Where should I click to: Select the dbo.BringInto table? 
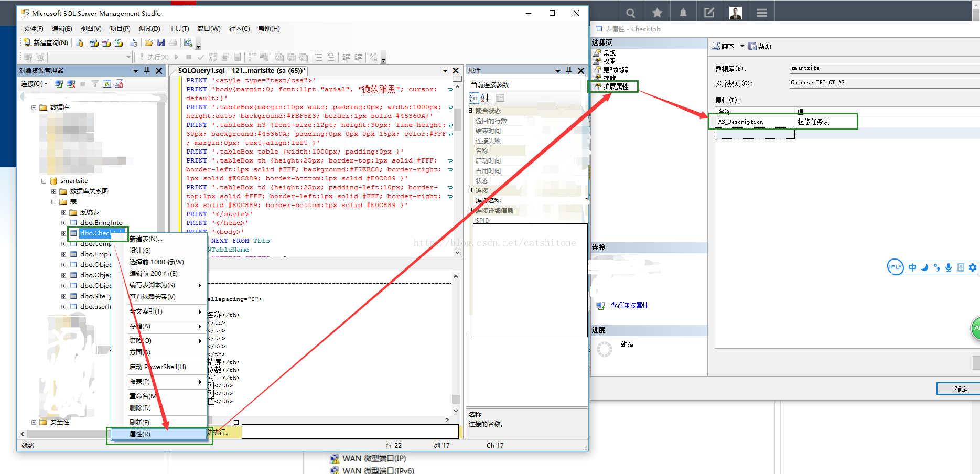click(101, 223)
